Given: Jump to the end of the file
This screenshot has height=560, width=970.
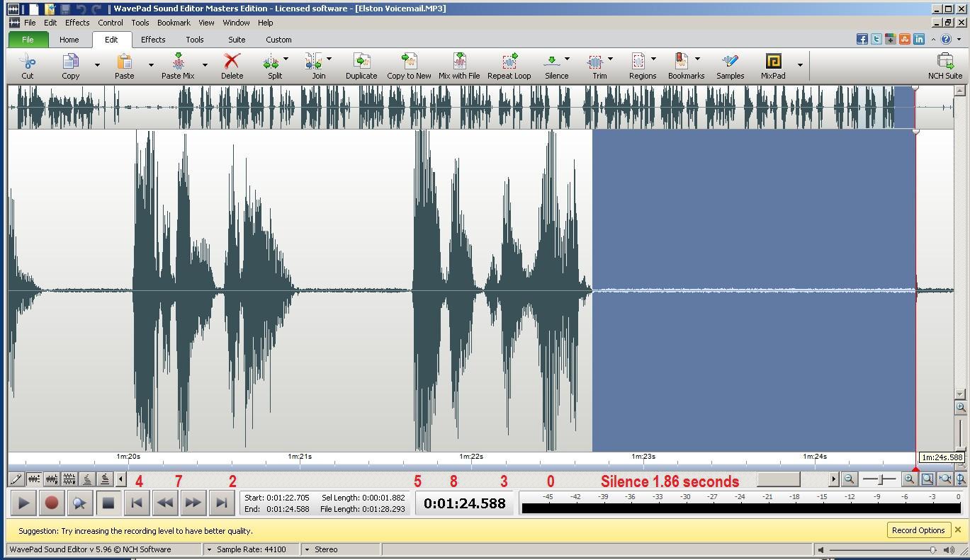Looking at the screenshot, I should [221, 503].
